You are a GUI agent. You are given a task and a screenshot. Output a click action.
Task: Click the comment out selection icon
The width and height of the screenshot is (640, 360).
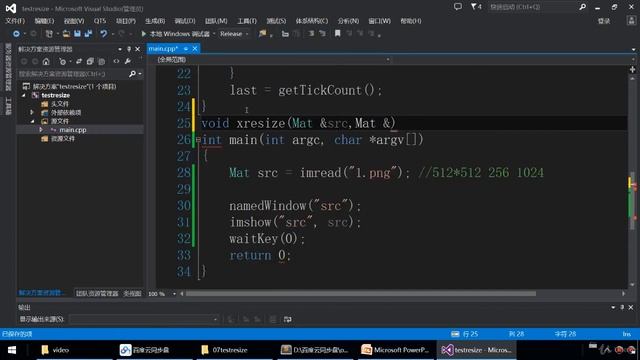coord(311,34)
